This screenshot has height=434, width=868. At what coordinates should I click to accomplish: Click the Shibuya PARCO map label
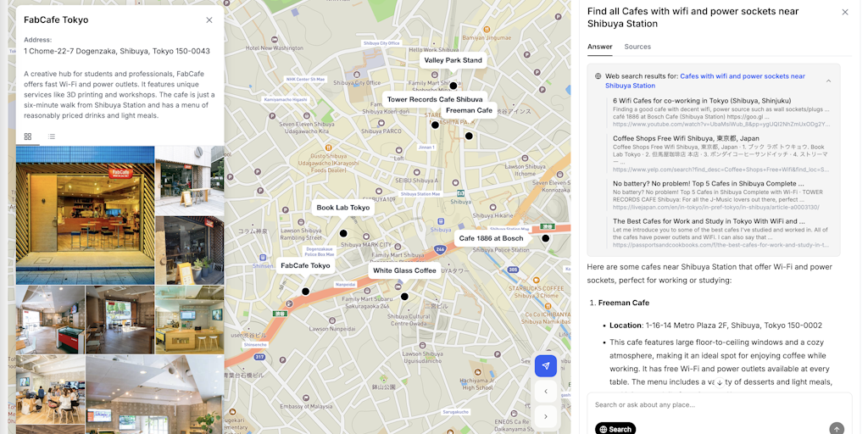point(381,131)
